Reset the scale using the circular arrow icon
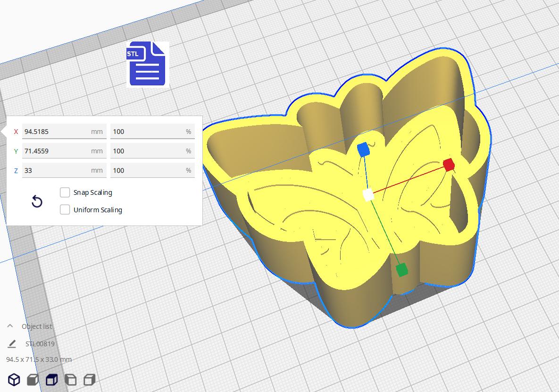This screenshot has height=392, width=559. click(x=36, y=201)
